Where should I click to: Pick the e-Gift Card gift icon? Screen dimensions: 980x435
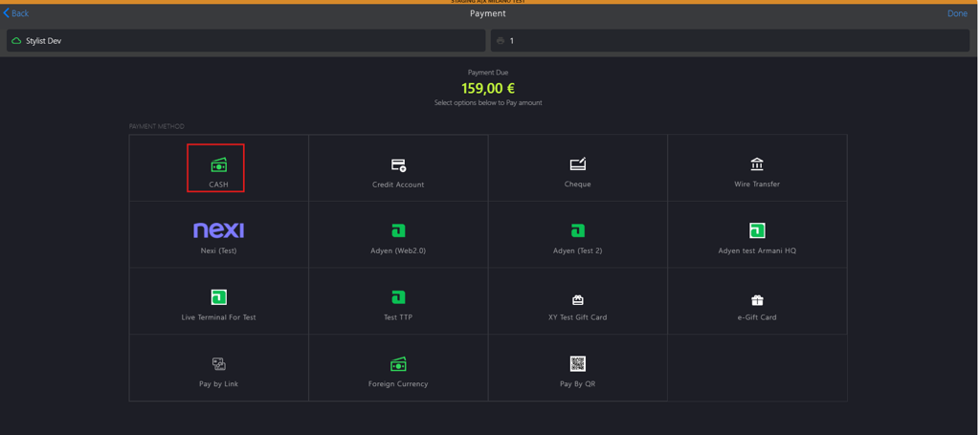click(757, 300)
